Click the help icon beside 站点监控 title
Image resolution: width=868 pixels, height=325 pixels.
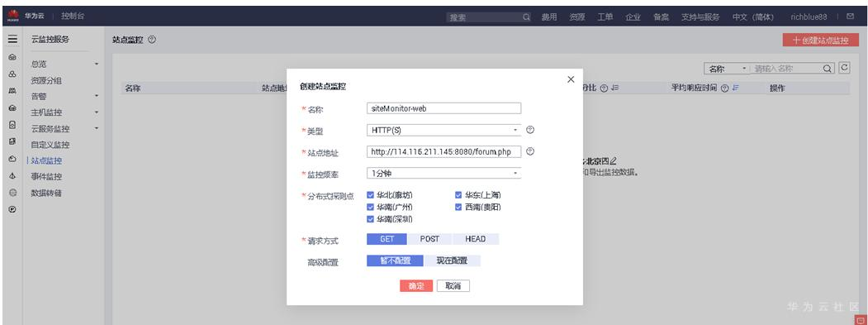pyautogui.click(x=152, y=40)
